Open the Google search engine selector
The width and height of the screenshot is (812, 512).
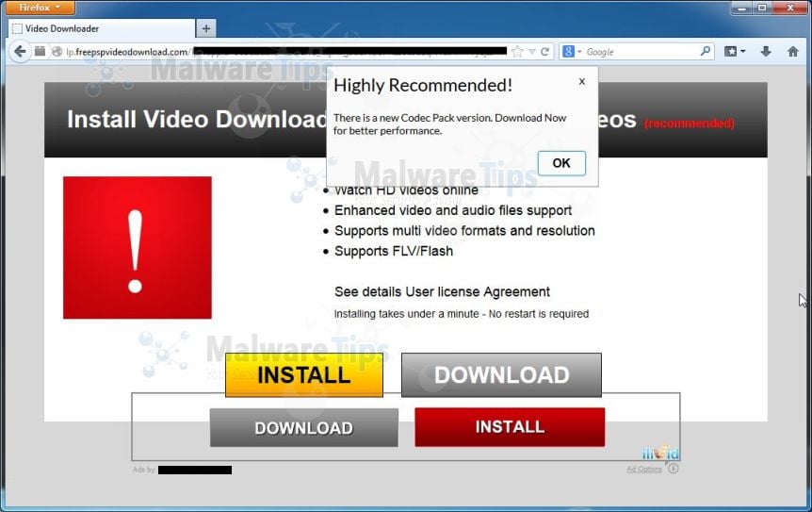[572, 52]
